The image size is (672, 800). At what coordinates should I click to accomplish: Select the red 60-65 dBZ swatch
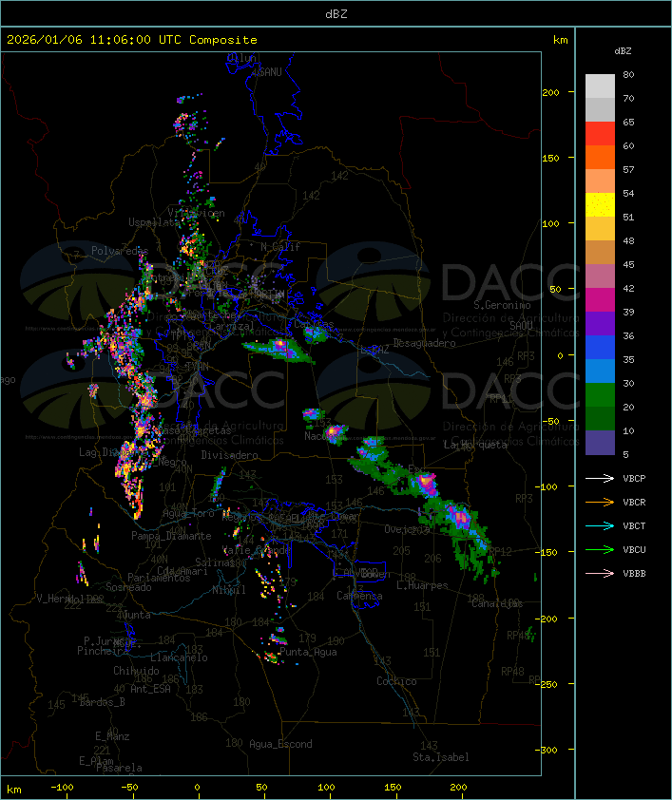[x=600, y=134]
